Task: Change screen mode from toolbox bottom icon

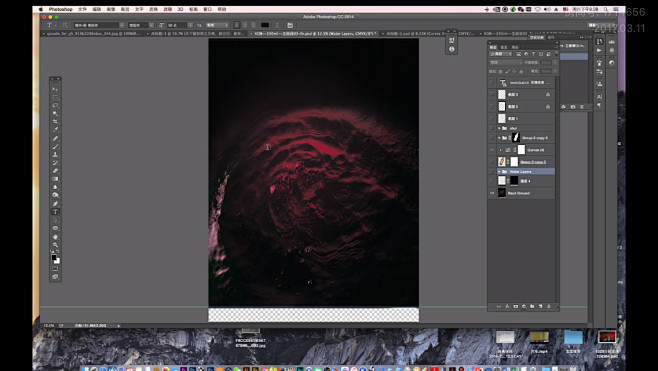Action: tap(55, 277)
